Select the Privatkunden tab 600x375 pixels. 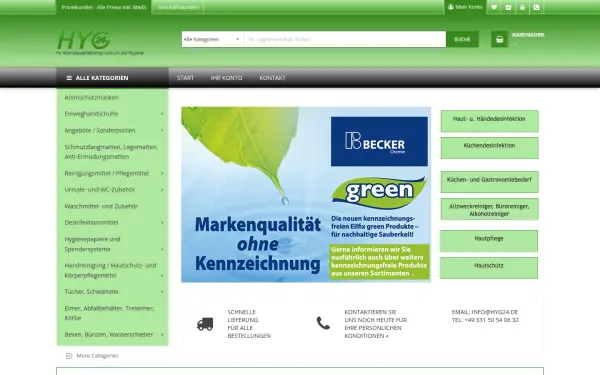point(104,7)
